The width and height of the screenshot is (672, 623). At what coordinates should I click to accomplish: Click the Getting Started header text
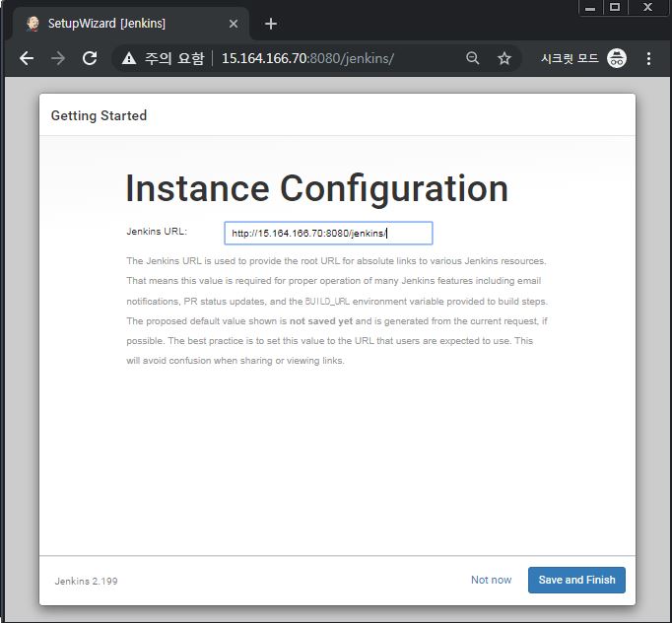[x=99, y=115]
